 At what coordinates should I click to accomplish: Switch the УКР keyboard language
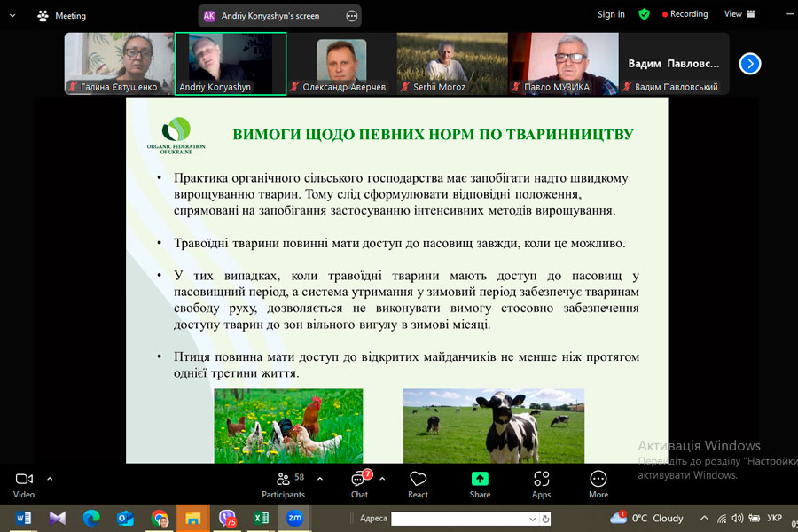[x=775, y=518]
